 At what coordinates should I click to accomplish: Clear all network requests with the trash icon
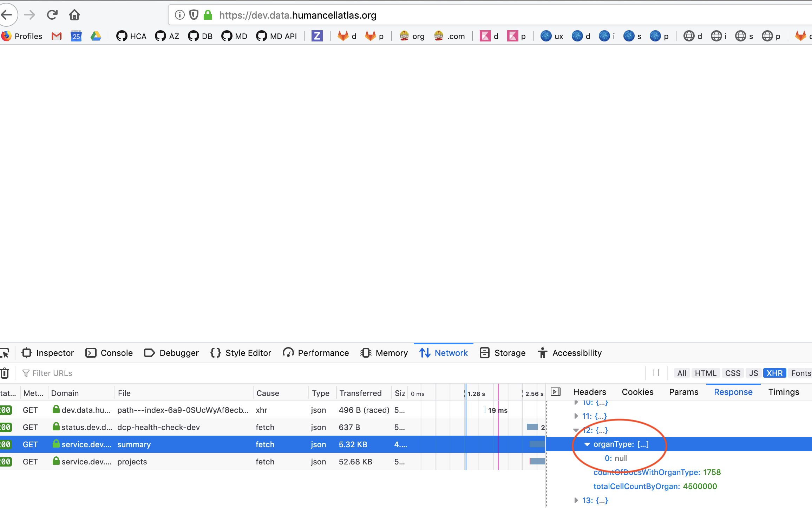point(5,373)
